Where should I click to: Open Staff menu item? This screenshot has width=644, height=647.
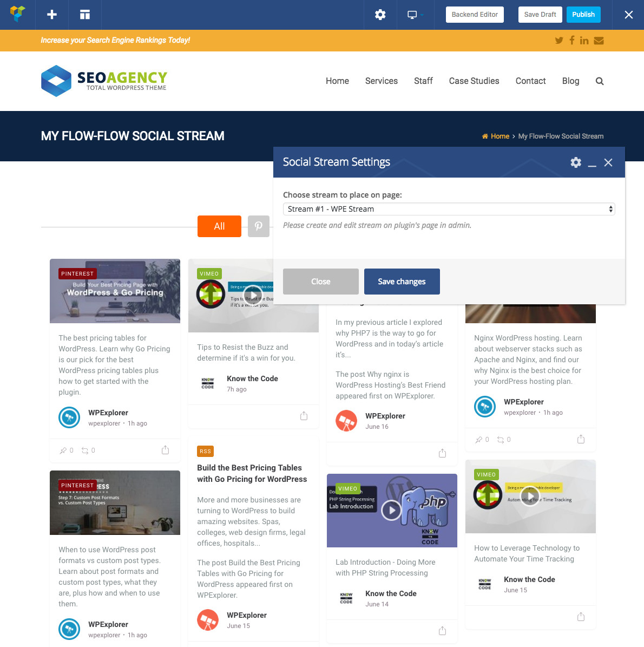click(423, 81)
